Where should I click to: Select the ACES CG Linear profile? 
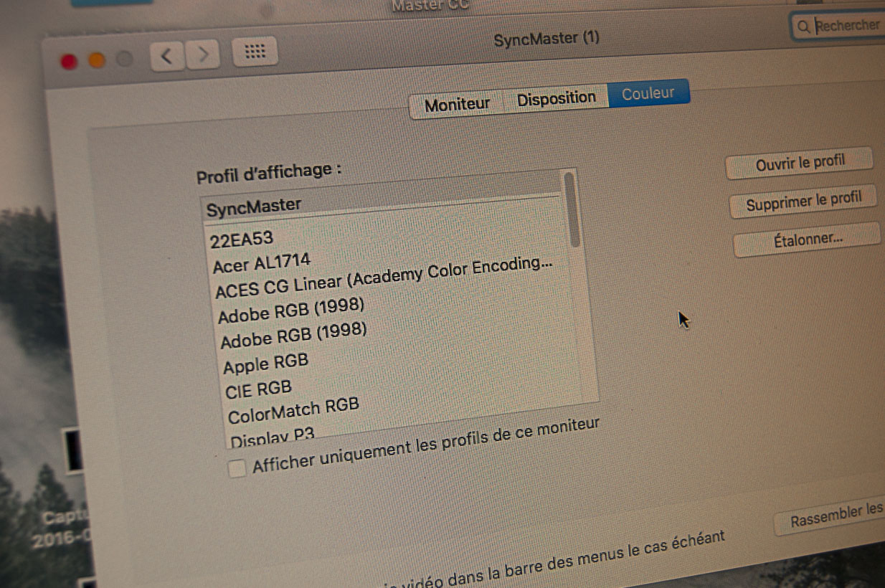[x=384, y=279]
